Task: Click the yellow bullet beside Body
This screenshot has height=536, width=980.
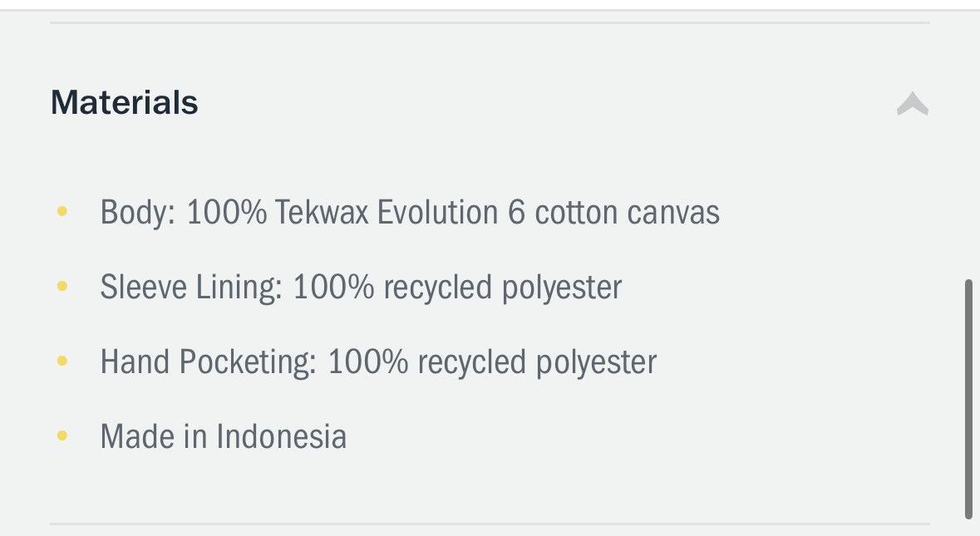Action: tap(62, 211)
